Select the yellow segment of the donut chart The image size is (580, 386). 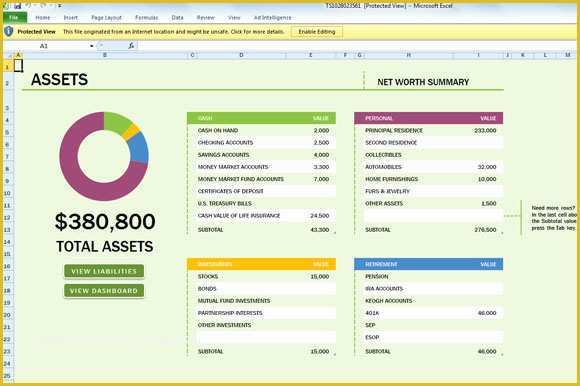pyautogui.click(x=131, y=132)
